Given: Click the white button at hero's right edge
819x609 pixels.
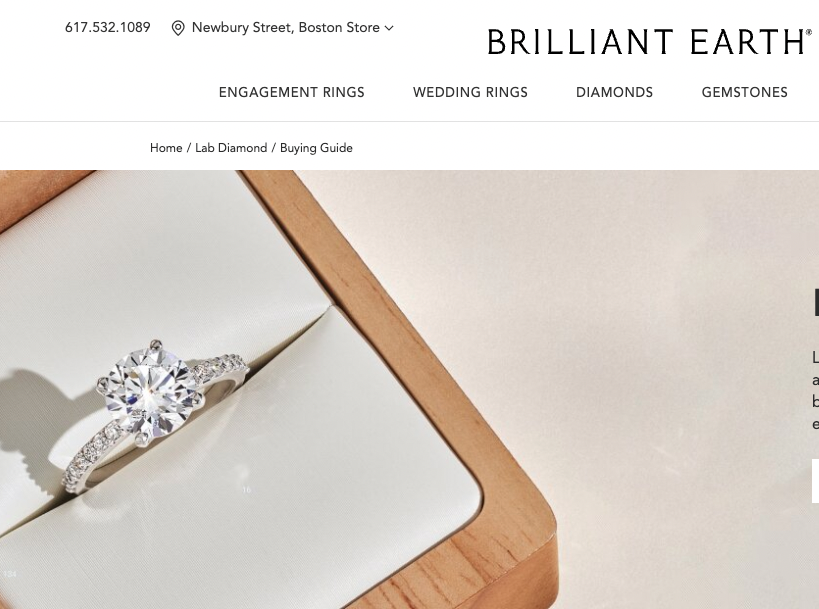Looking at the screenshot, I should (x=815, y=481).
